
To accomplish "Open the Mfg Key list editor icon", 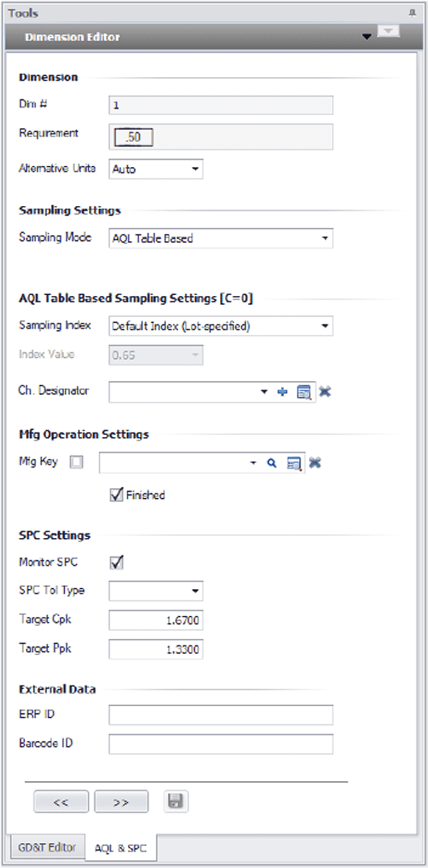I will coord(295,463).
